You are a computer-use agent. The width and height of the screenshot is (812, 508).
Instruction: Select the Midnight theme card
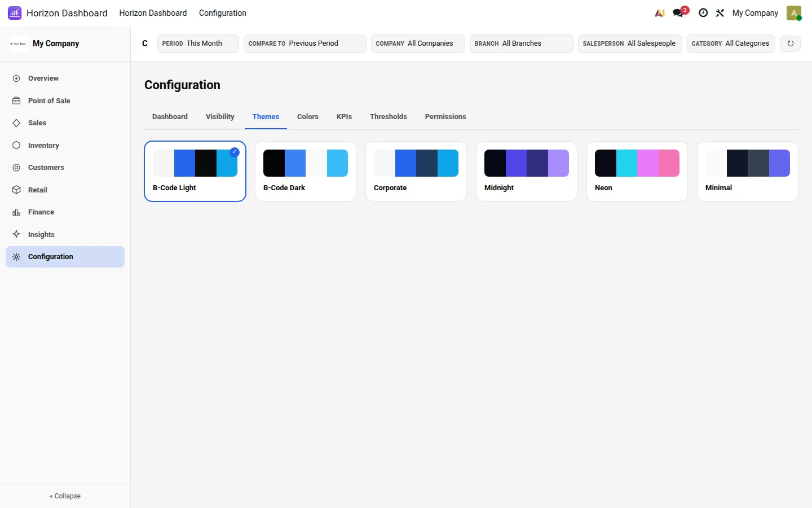[x=527, y=171]
